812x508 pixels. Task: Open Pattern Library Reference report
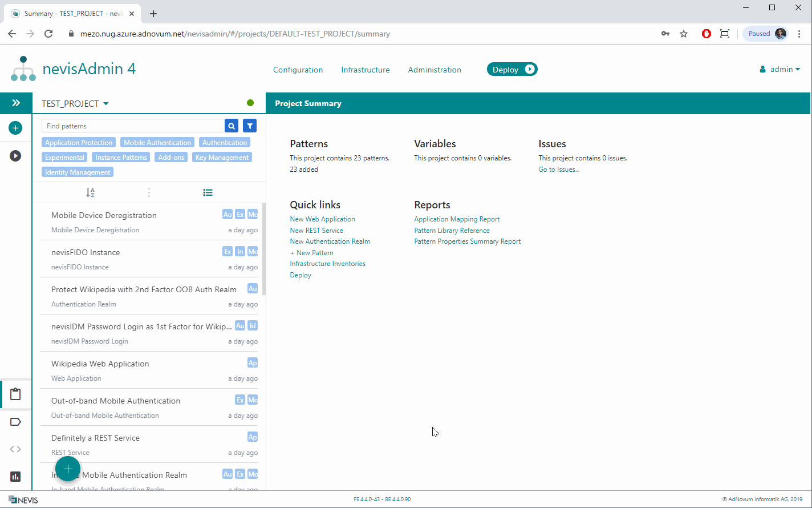tap(452, 231)
